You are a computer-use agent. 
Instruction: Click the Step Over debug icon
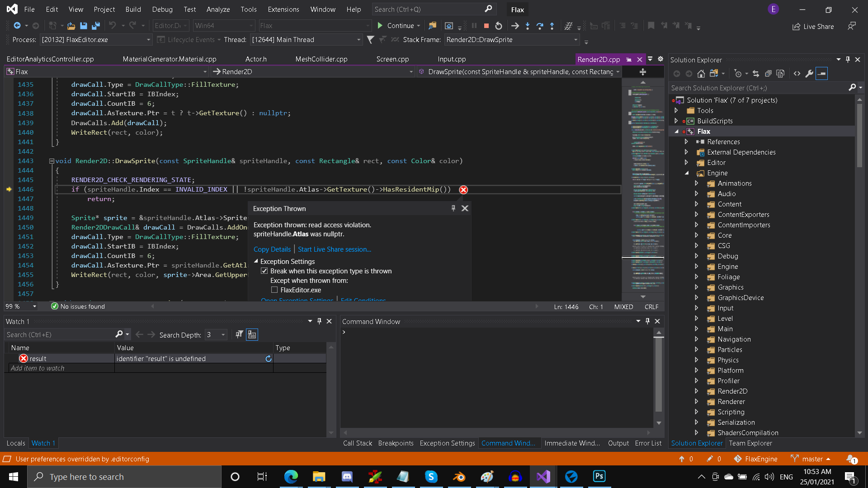(540, 26)
